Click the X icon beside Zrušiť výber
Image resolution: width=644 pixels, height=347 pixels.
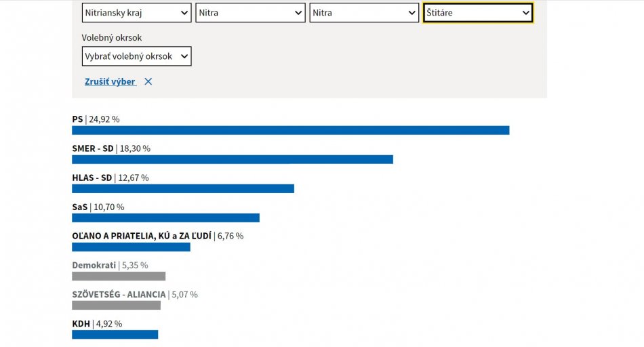[x=148, y=81]
